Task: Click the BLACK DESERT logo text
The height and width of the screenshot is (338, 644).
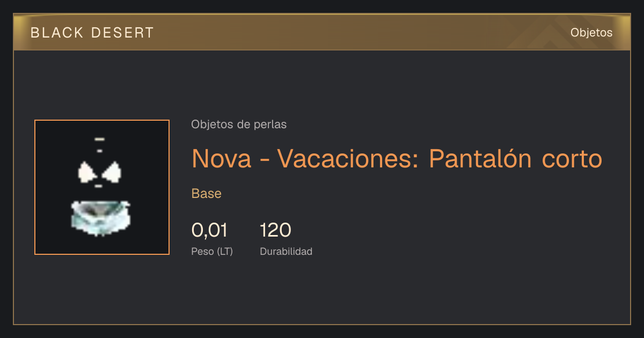Action: pos(92,33)
